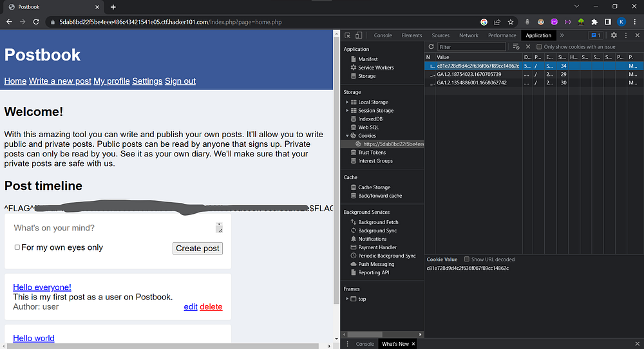This screenshot has width=644, height=349.
Task: Click the cookie Filter input field
Action: pos(471,47)
